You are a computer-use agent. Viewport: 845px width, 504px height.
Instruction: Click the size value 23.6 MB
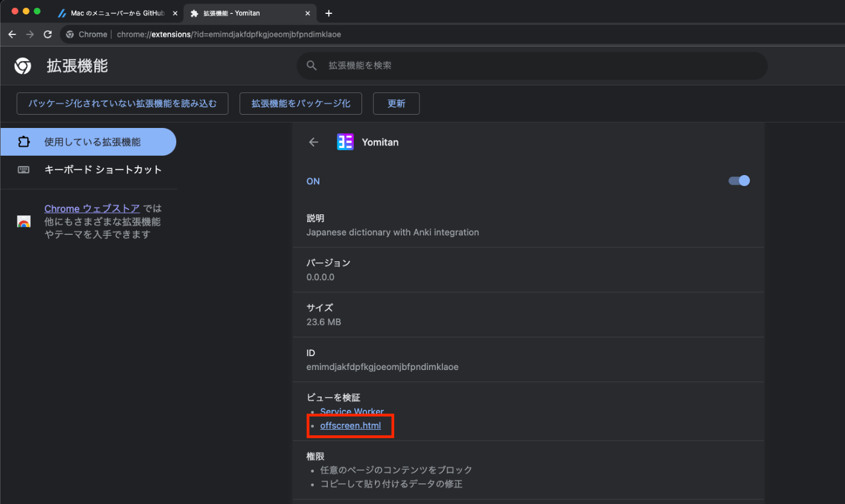coord(324,322)
